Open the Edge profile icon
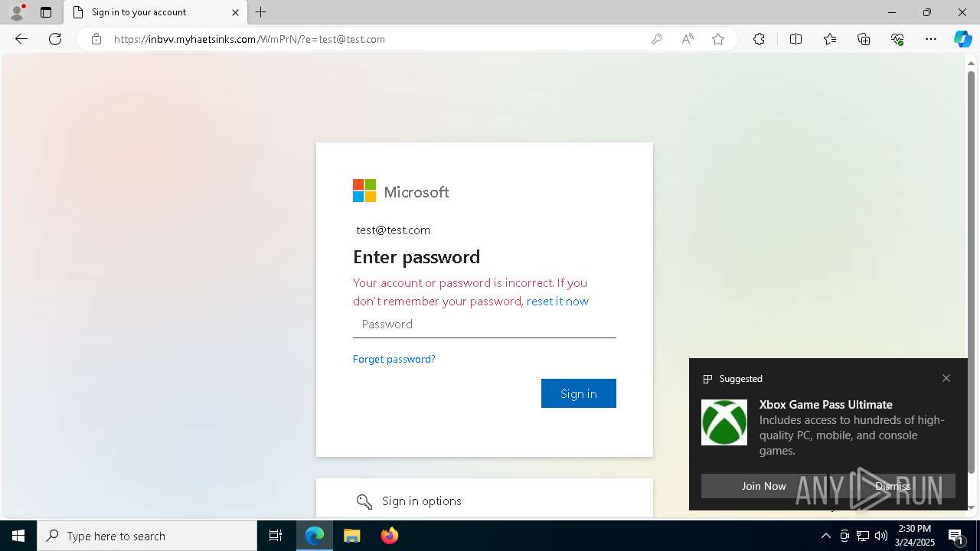This screenshot has width=980, height=551. click(x=16, y=12)
